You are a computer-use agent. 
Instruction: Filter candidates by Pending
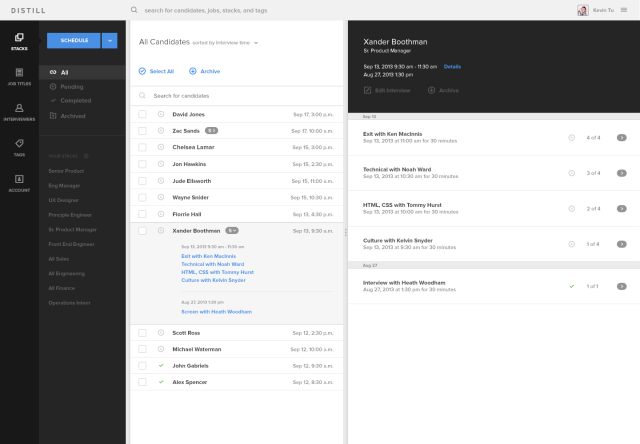click(x=71, y=87)
